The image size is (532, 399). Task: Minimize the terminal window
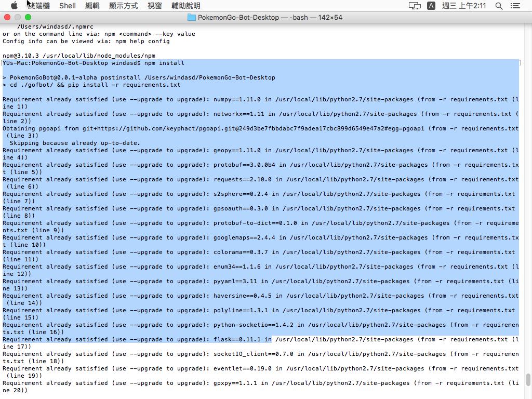(18, 17)
